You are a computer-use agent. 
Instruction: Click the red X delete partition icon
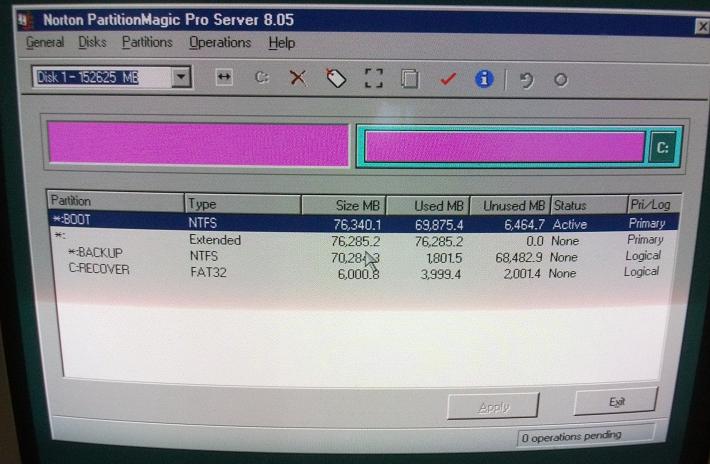click(298, 78)
